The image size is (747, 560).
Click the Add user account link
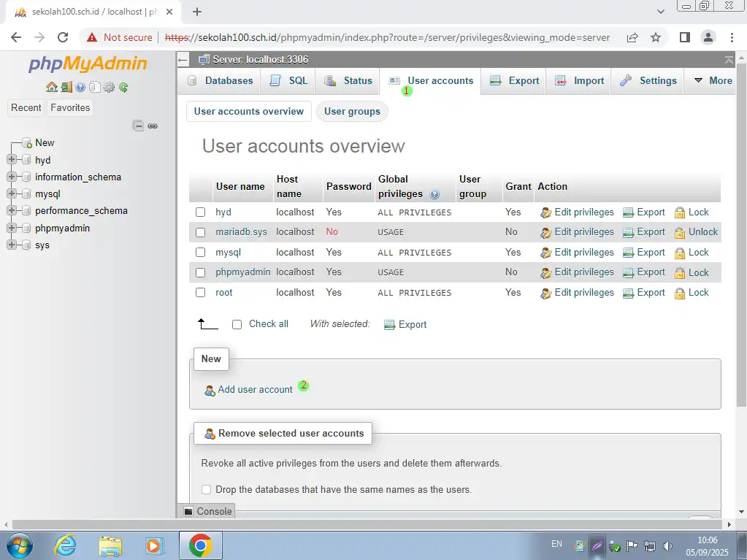pos(255,390)
